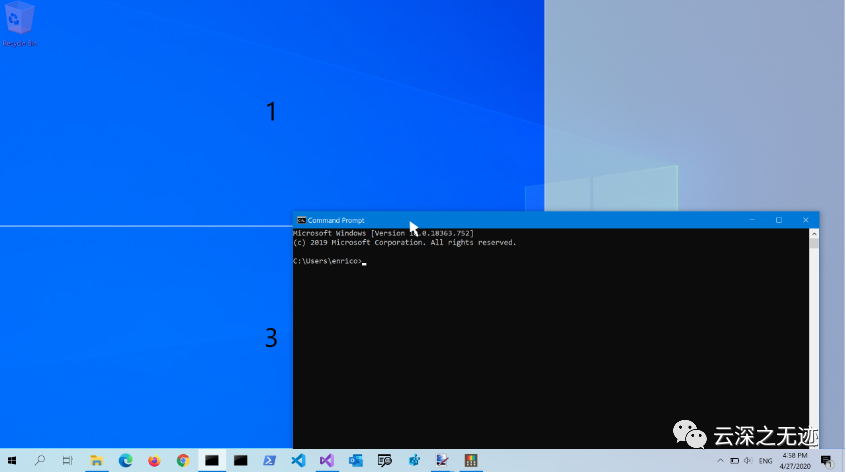
Task: Launch File Explorer from the taskbar
Action: point(97,461)
